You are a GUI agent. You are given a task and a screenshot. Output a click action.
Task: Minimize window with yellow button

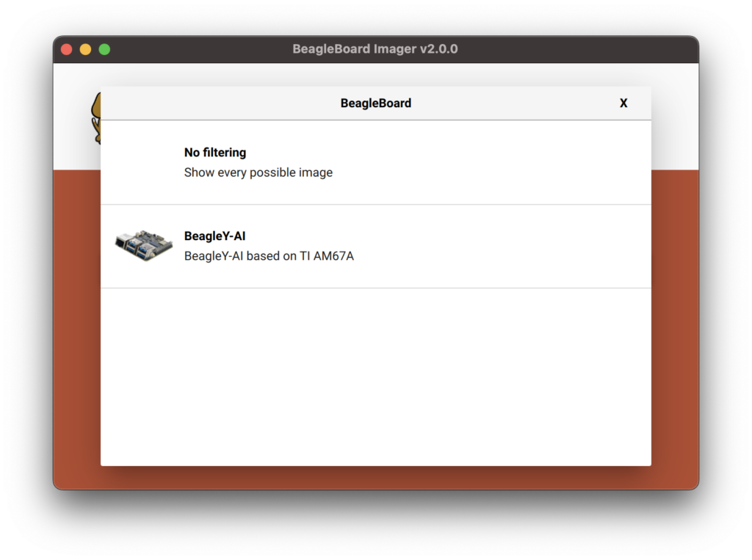[85, 49]
